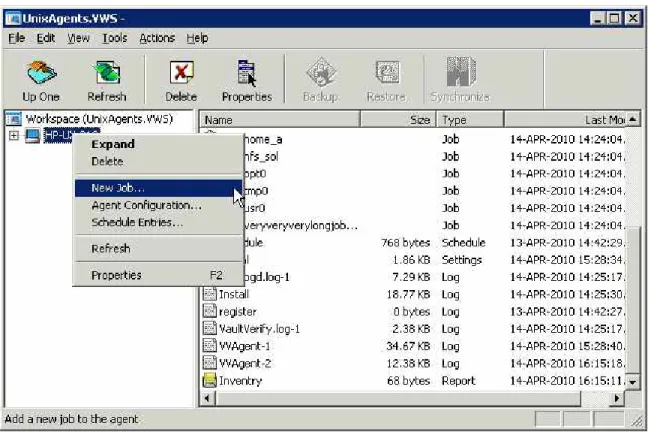Viewport: 648px width, 432px height.
Task: Select Schedule Entries... in the context menu
Action: point(158,222)
